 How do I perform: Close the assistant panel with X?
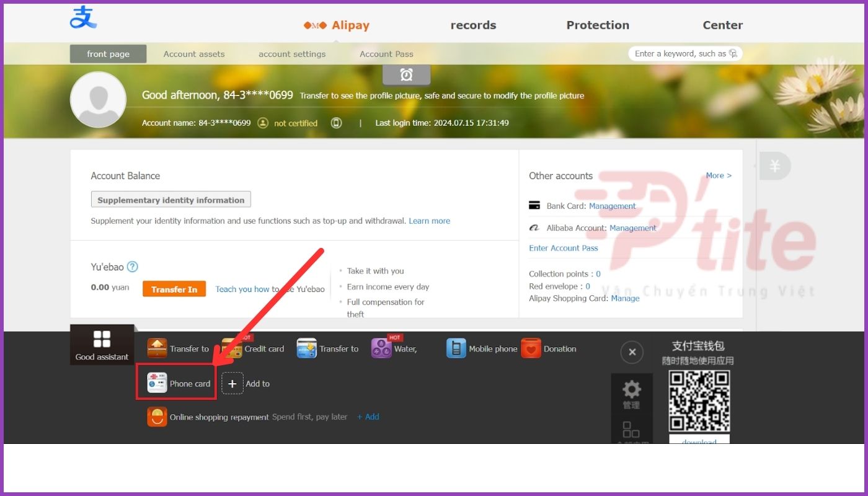click(632, 352)
